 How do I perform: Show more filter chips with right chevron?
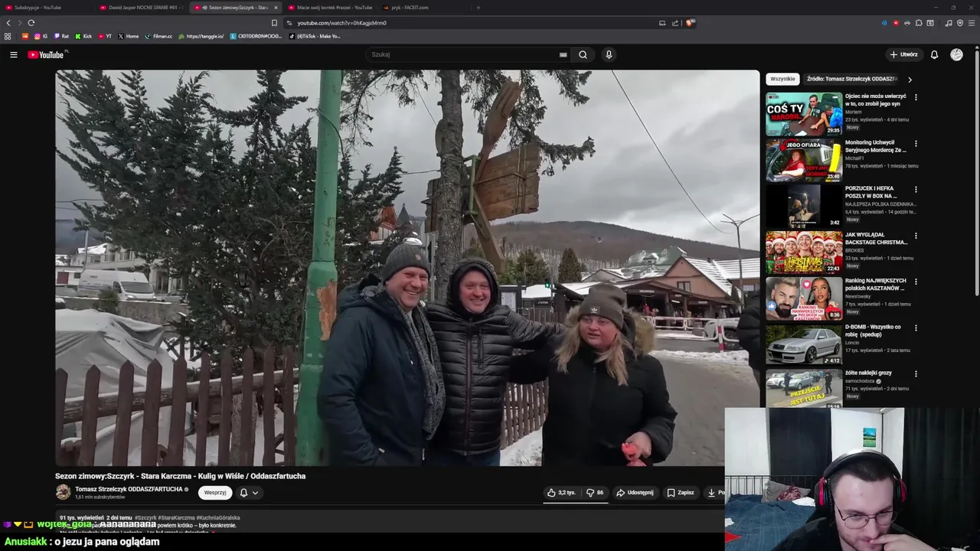[910, 80]
